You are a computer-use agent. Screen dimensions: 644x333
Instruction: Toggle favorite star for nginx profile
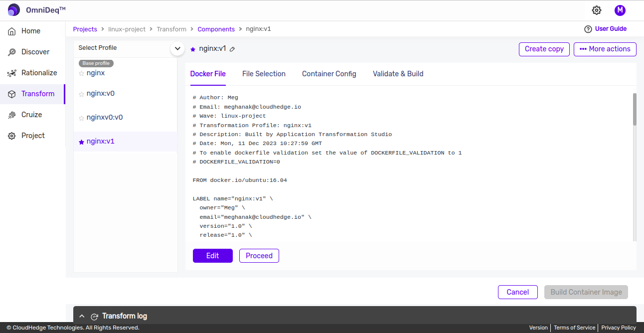(x=81, y=73)
